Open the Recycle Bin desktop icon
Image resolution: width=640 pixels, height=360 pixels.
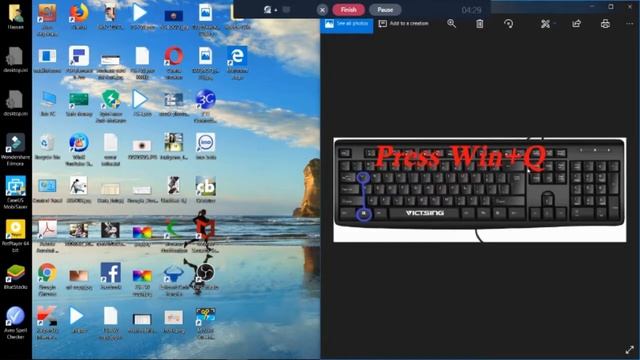47,147
